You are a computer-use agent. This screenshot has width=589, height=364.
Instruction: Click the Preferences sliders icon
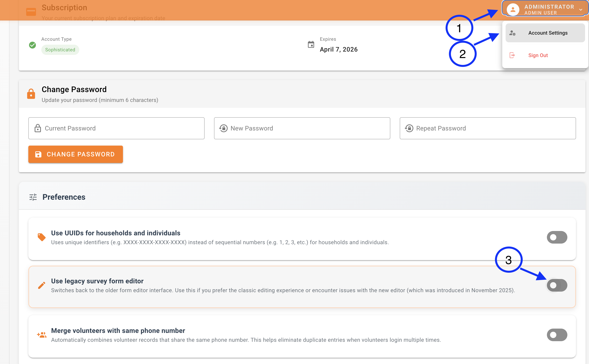[x=33, y=197]
